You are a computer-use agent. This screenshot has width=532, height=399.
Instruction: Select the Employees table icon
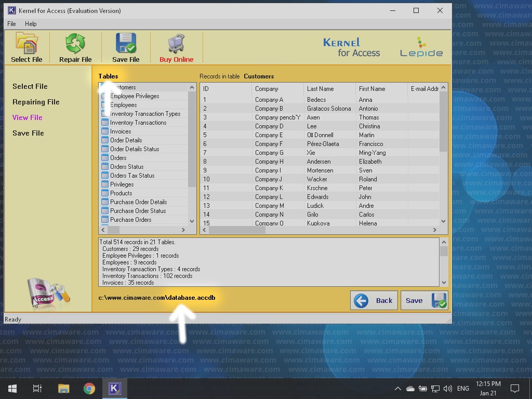(105, 105)
